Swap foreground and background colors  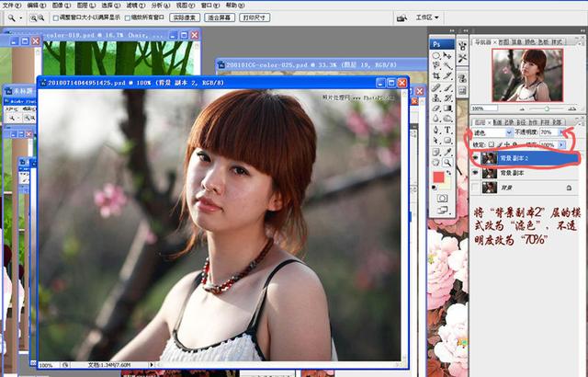coord(448,173)
